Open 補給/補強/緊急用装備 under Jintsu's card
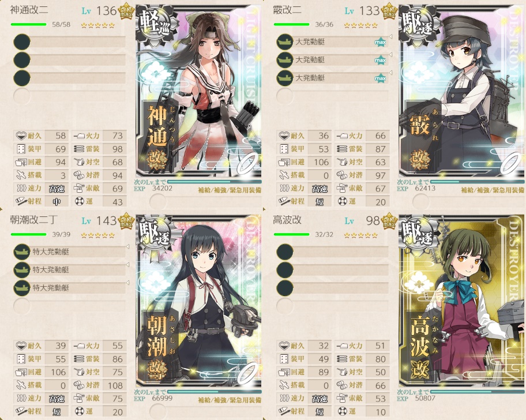Screen dimensions: 526x420 [230, 190]
